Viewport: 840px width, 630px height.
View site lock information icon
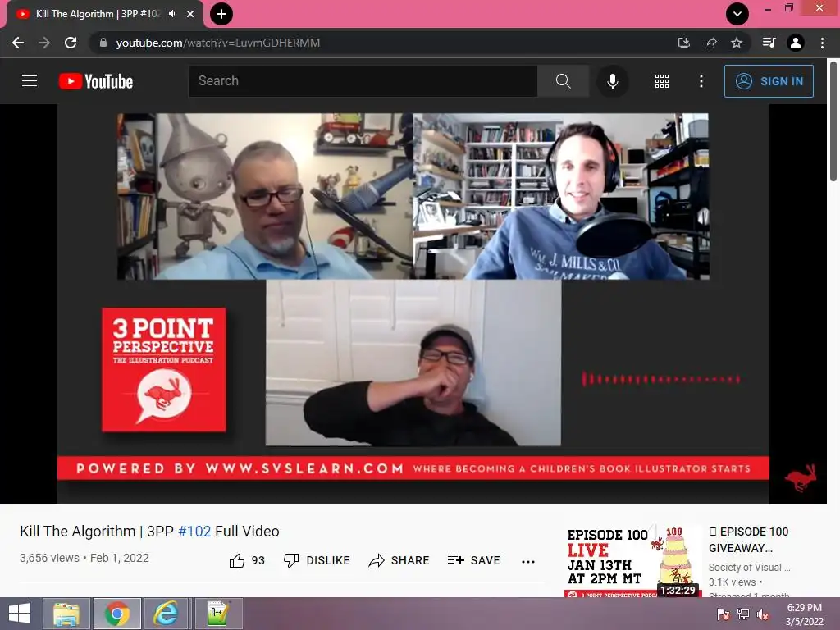pyautogui.click(x=103, y=43)
